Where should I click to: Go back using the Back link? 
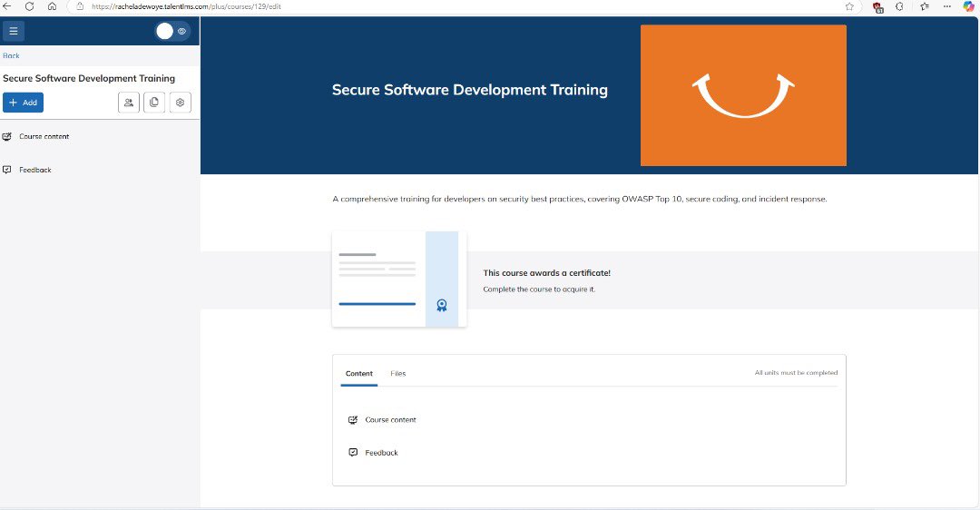(11, 55)
